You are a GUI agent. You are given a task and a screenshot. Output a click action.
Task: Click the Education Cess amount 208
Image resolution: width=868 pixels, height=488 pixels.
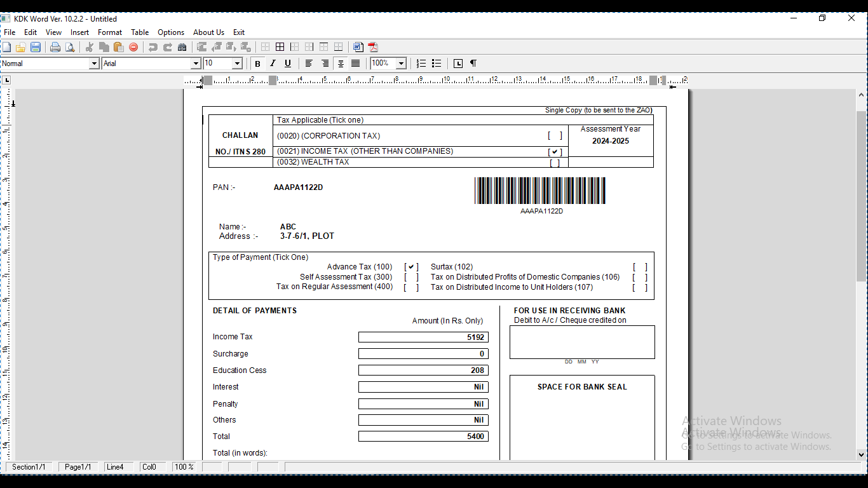coord(478,370)
